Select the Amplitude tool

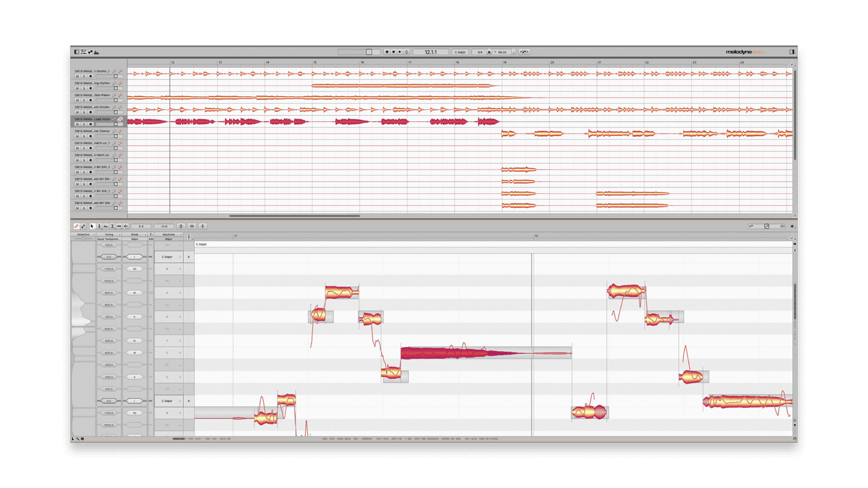[113, 226]
